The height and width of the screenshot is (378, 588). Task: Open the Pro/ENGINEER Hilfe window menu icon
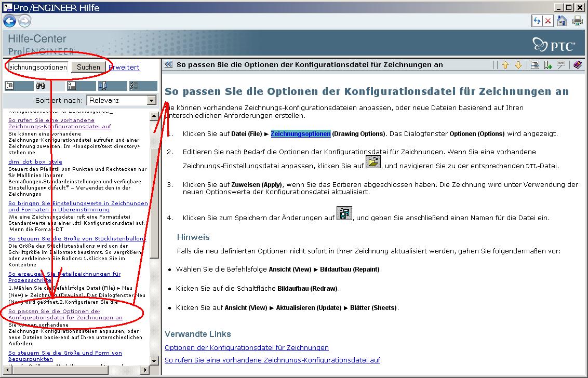coord(7,7)
